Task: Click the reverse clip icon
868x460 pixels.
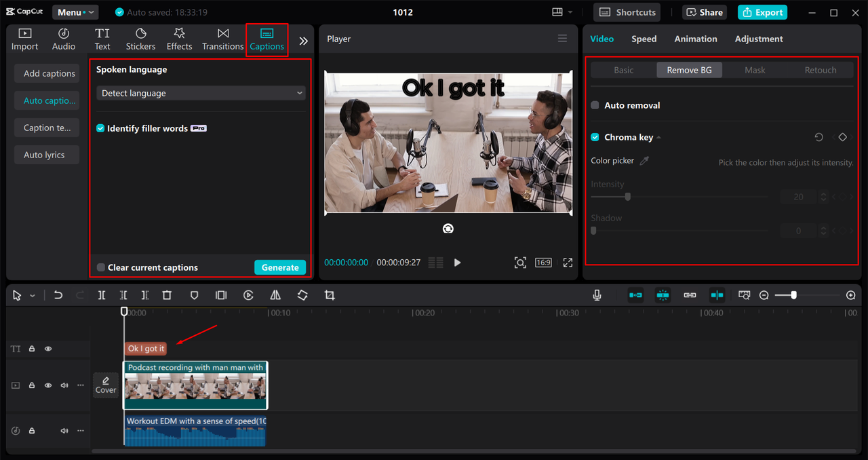Action: pyautogui.click(x=248, y=295)
